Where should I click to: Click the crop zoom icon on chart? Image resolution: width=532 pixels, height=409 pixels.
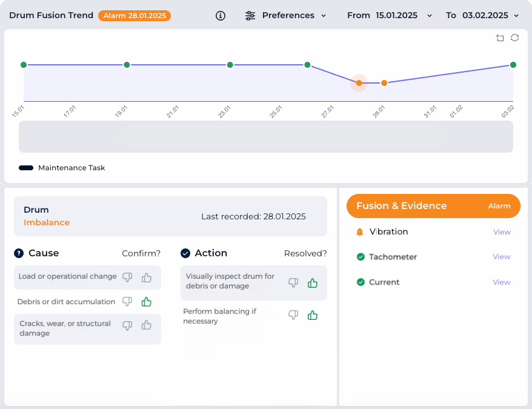500,38
